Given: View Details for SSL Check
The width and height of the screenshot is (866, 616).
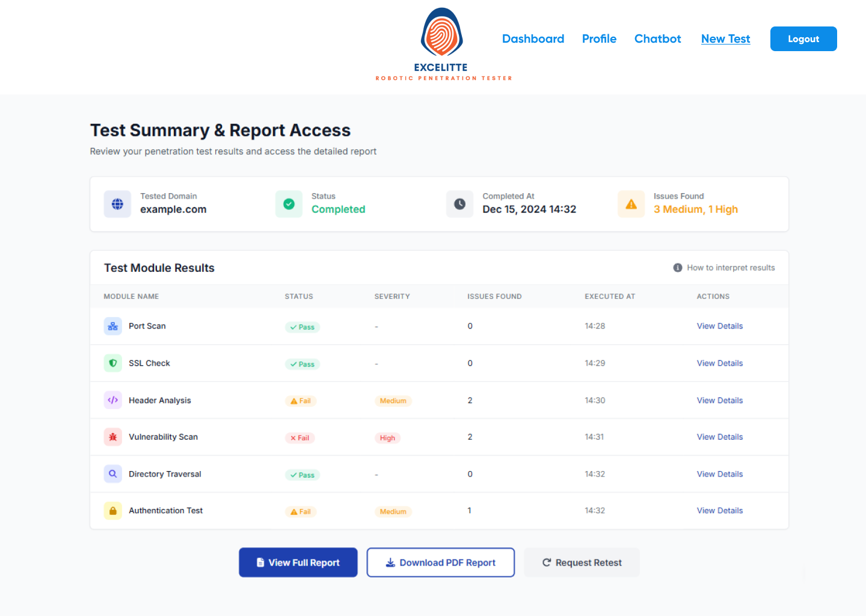Looking at the screenshot, I should pyautogui.click(x=719, y=363).
